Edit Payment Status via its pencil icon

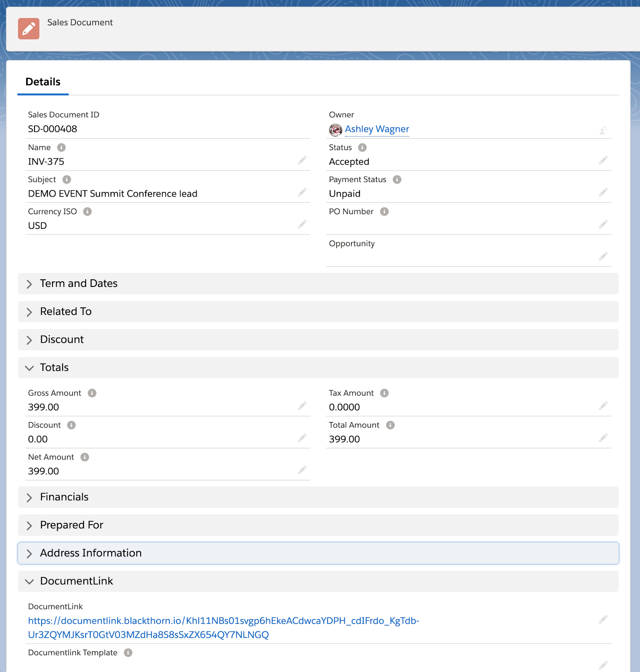coord(603,192)
